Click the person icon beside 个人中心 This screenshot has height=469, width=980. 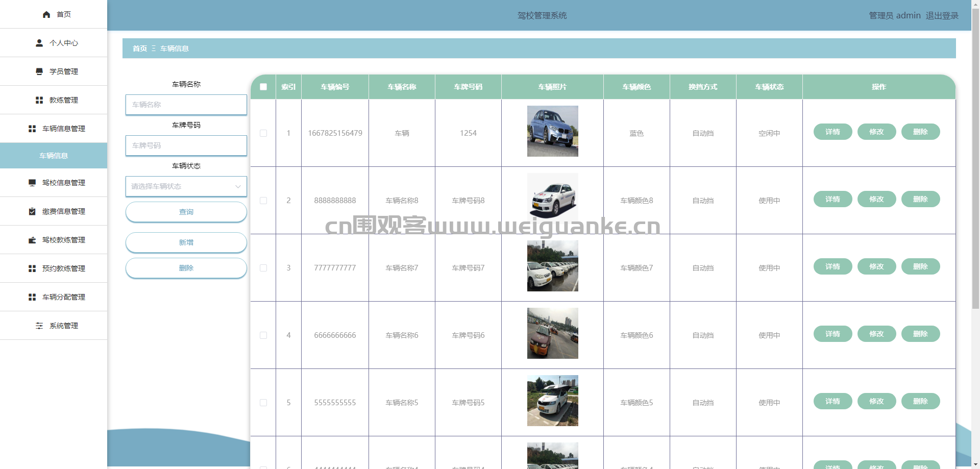pos(39,43)
